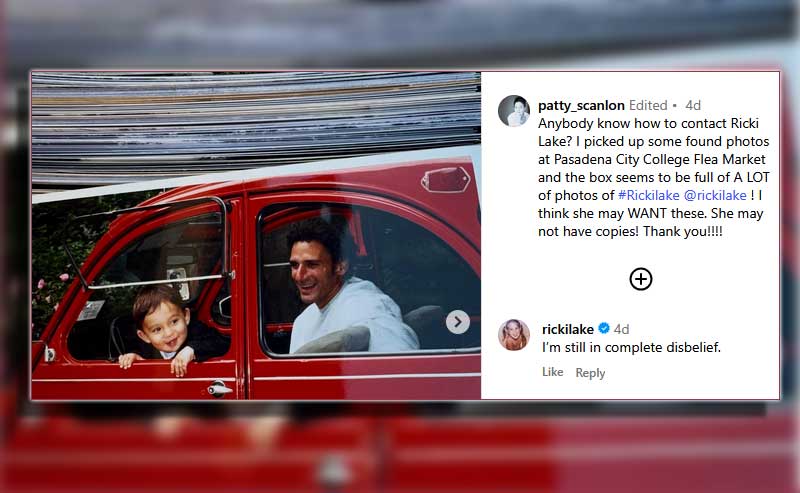This screenshot has width=800, height=493.
Task: Click the man in white shirt
Action: click(344, 288)
